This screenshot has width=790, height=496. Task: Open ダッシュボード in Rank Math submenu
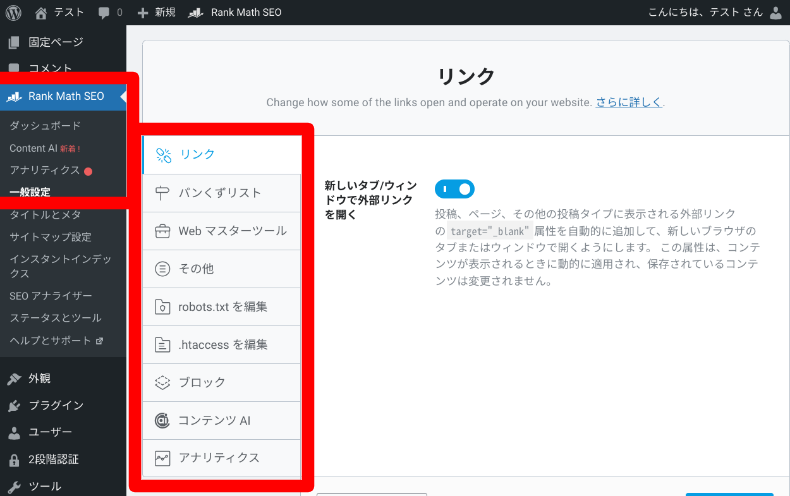[45, 126]
